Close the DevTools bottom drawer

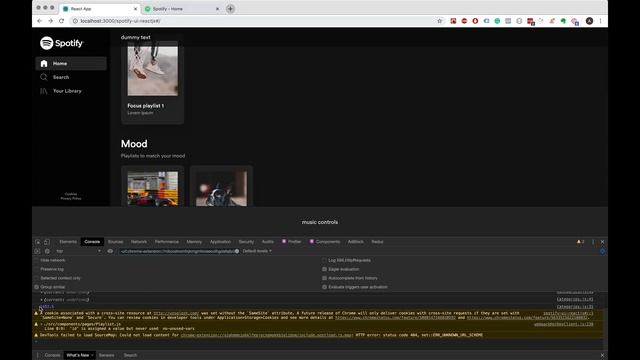point(602,356)
